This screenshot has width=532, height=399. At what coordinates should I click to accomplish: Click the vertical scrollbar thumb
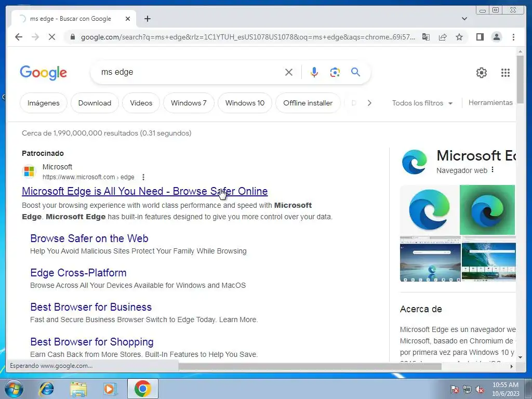coord(520,79)
